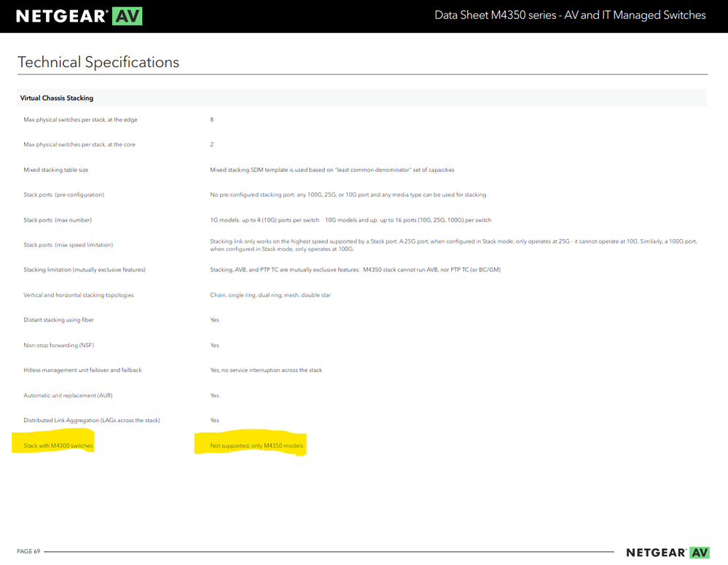Image resolution: width=728 pixels, height=565 pixels.
Task: Click the NETGEAR AV logo in header
Action: pos(79,16)
